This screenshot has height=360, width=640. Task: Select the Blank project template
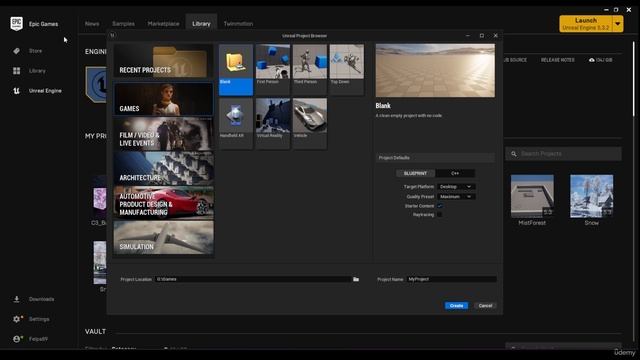tap(236, 70)
